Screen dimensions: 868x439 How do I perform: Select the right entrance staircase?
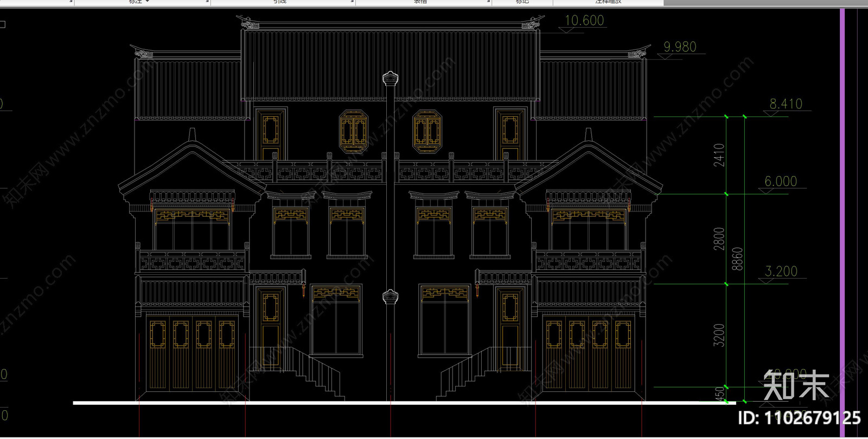coord(484,374)
